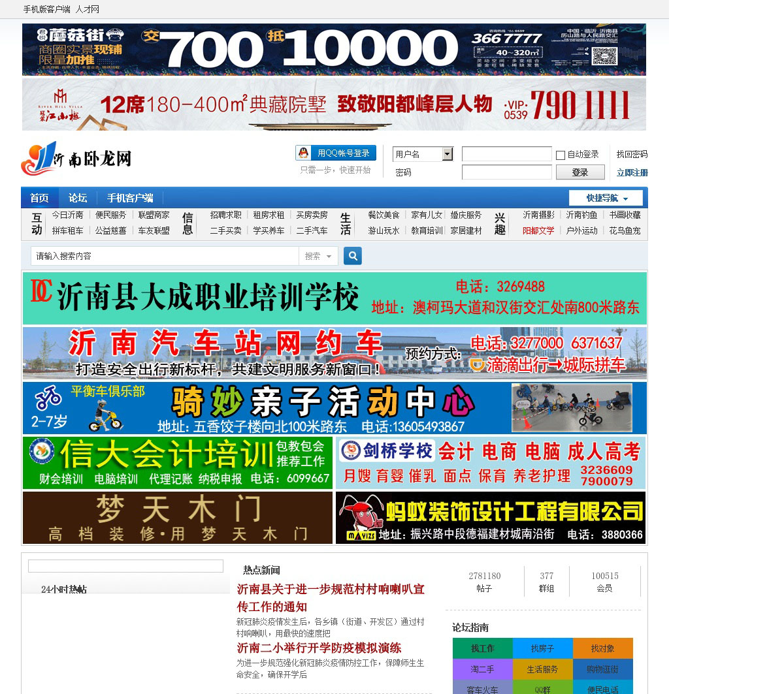
Task: Open the 教育培训 link
Action: 427,230
